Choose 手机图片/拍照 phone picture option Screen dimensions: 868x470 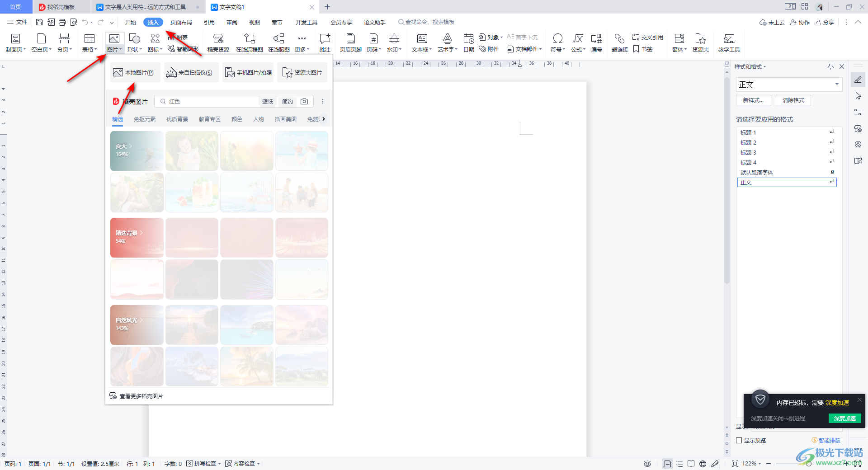[x=248, y=72]
